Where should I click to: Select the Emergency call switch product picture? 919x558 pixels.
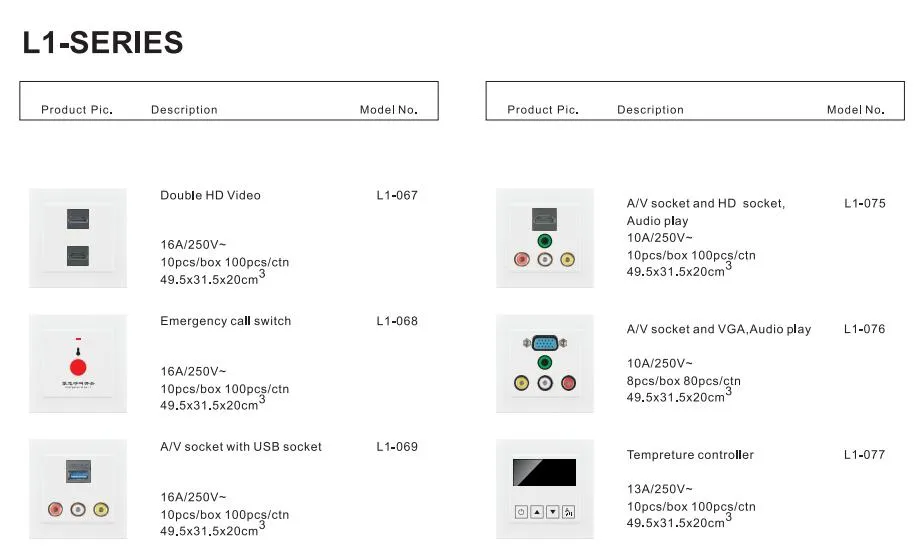pos(78,363)
